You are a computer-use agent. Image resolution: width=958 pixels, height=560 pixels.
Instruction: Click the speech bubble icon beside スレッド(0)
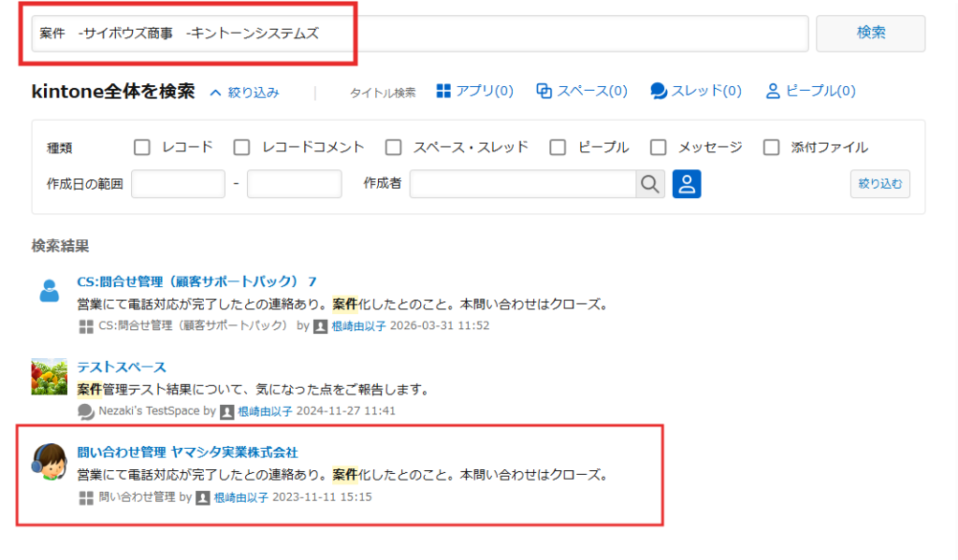pos(658,91)
